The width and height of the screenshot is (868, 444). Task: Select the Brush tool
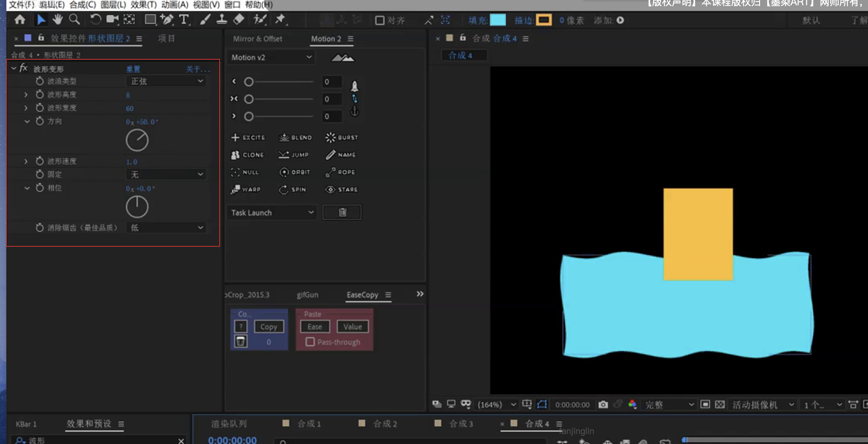click(x=205, y=19)
